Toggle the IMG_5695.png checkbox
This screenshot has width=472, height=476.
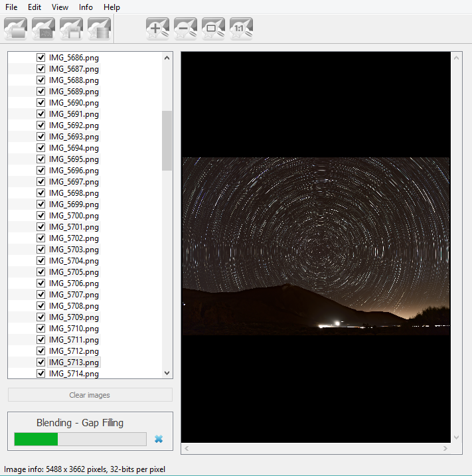[x=41, y=159]
